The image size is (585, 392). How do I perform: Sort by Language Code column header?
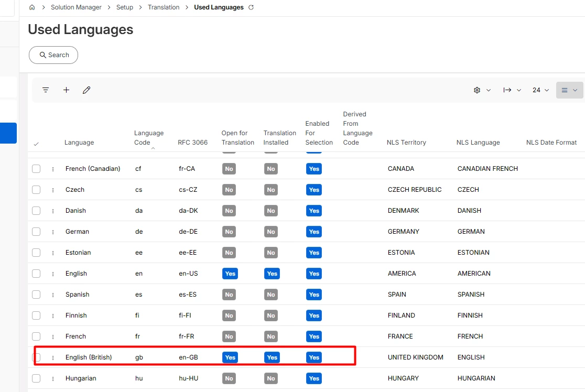(x=149, y=138)
